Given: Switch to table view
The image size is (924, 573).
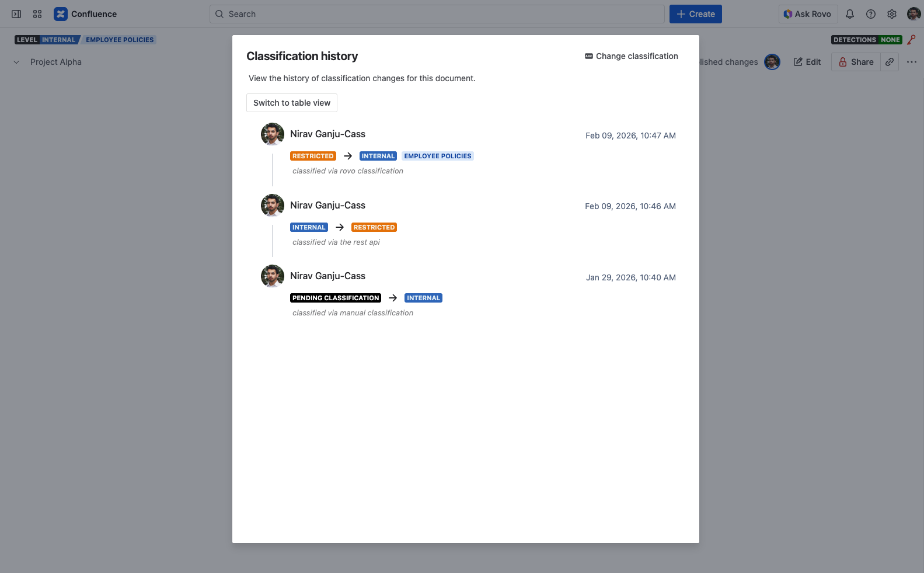Looking at the screenshot, I should coord(292,103).
